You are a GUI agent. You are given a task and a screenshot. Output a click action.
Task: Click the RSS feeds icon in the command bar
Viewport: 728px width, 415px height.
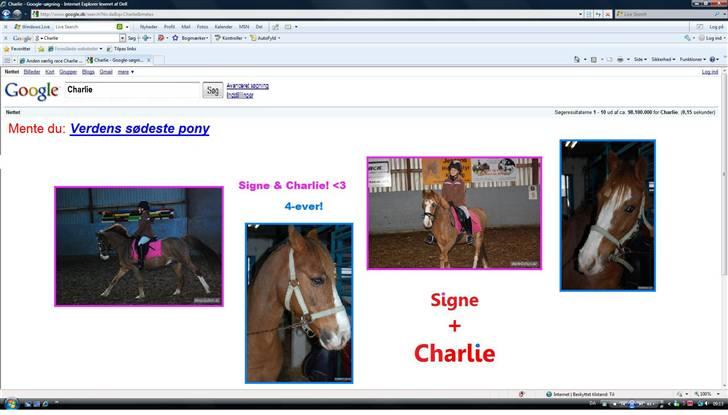tap(593, 59)
